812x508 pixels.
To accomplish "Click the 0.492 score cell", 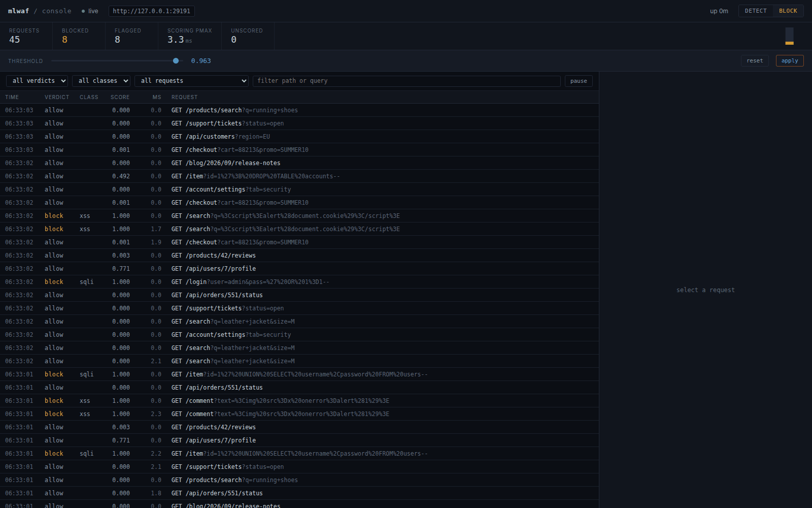I will tap(121, 176).
